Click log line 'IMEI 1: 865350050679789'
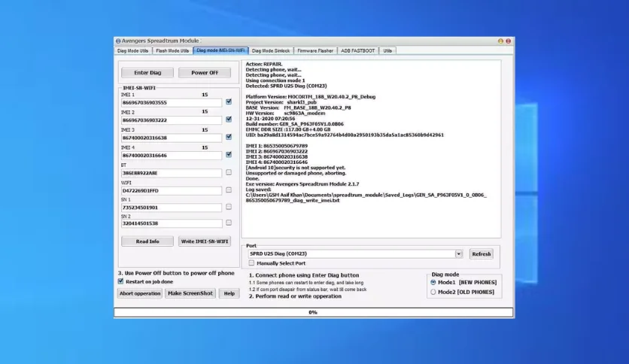The image size is (629, 364). (x=276, y=146)
